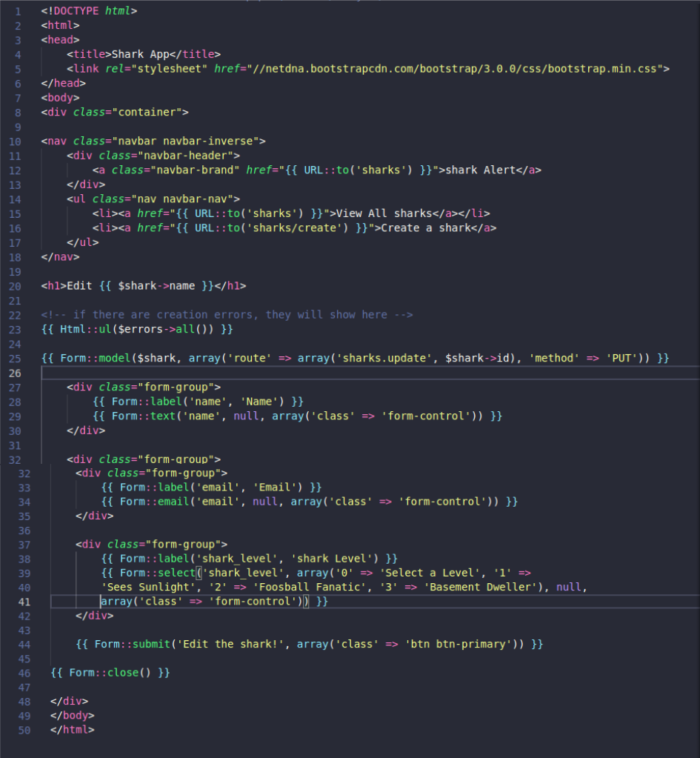Click the bootstrap.min.css URL in the link tag
The width and height of the screenshot is (700, 758).
(x=456, y=69)
